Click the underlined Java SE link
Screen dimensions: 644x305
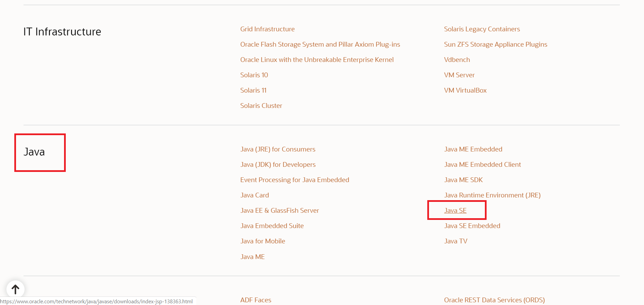[455, 211]
